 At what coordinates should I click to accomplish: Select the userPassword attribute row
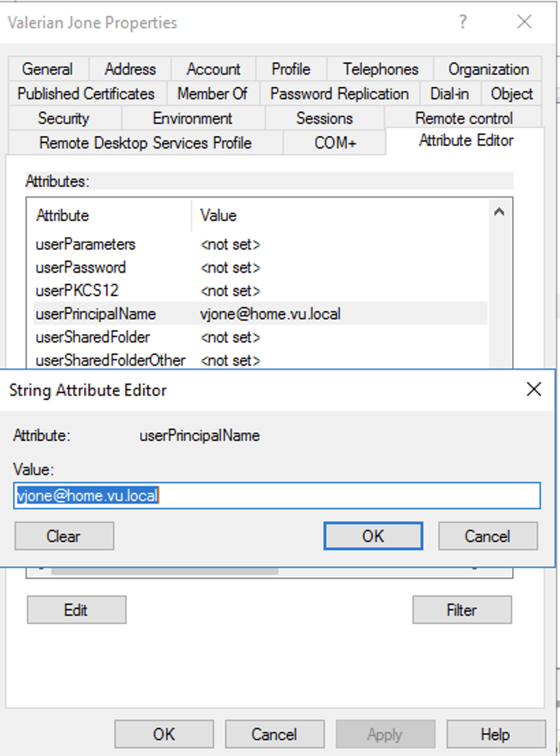[x=81, y=267]
